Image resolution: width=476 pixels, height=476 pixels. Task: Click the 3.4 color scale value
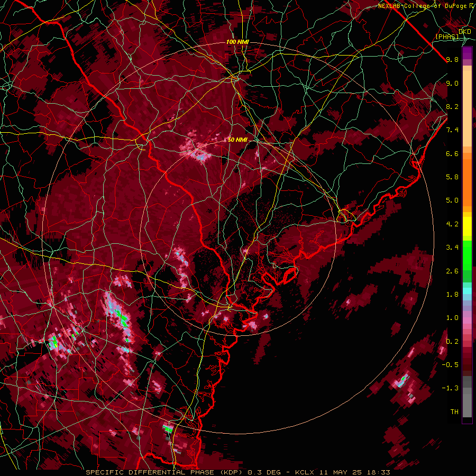(x=452, y=248)
